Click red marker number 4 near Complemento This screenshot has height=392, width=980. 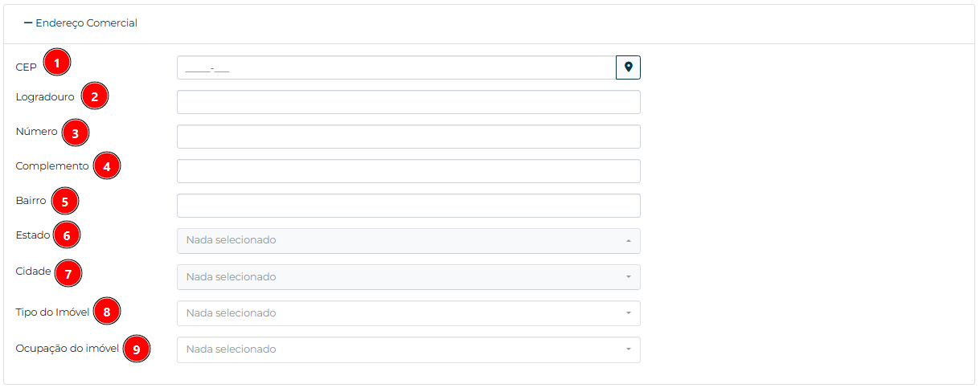(106, 167)
